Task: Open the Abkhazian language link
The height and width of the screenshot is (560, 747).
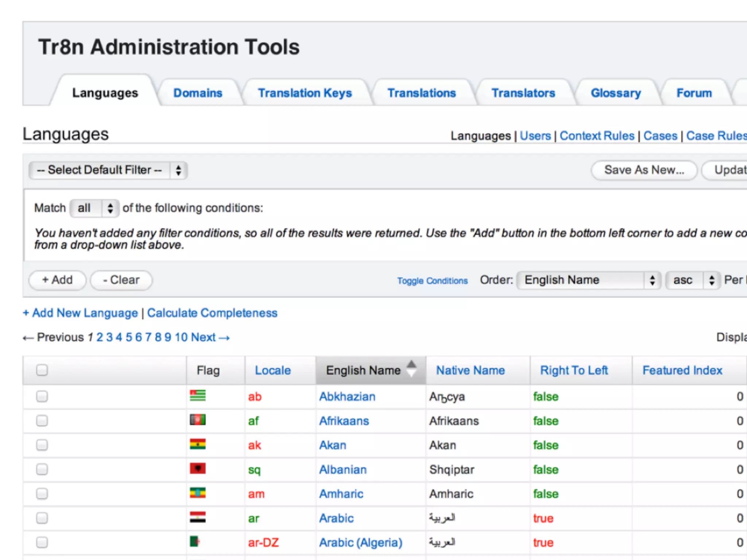Action: (x=347, y=397)
